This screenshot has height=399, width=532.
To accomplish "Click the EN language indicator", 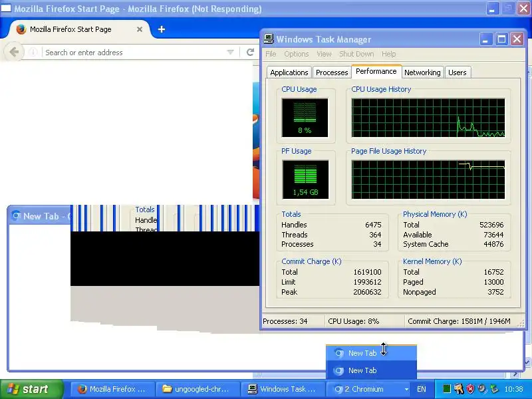I will coord(422,389).
